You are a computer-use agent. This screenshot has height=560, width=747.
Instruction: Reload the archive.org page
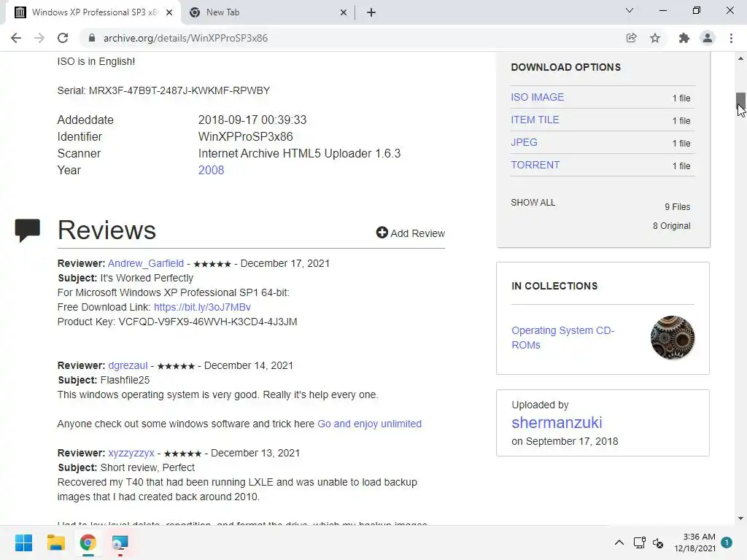pyautogui.click(x=63, y=38)
